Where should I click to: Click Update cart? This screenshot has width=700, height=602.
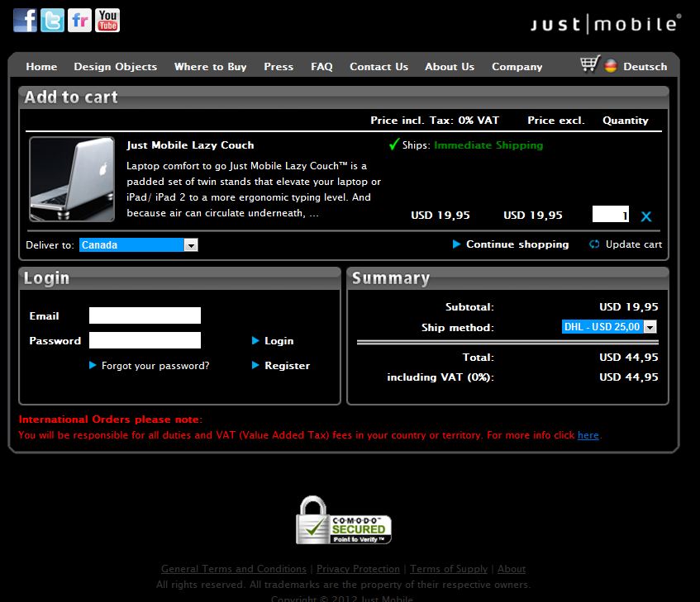point(626,244)
